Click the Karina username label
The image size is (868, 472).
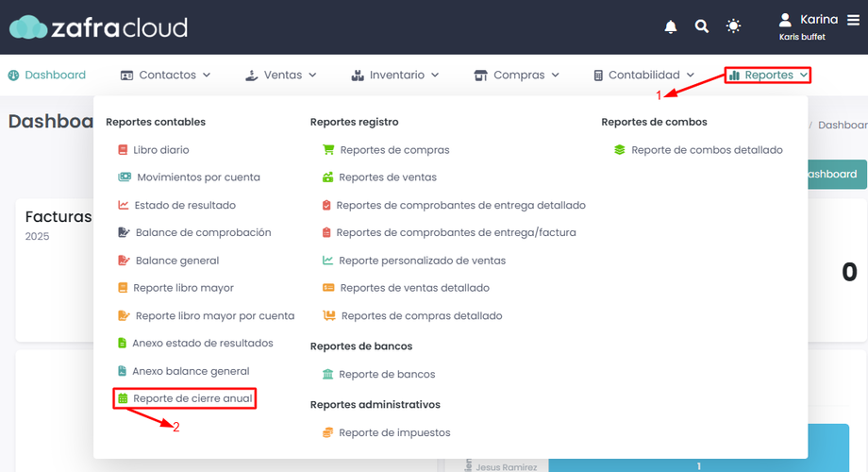(x=819, y=20)
